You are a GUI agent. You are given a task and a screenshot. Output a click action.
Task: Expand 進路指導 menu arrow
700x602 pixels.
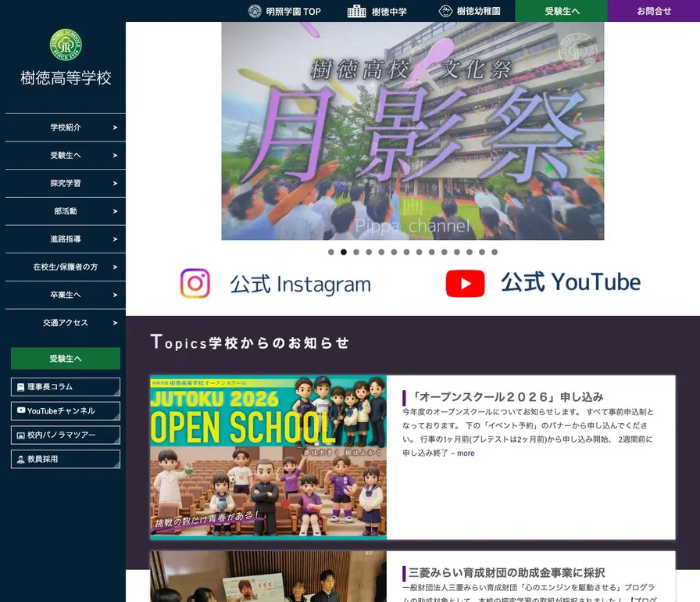[115, 239]
